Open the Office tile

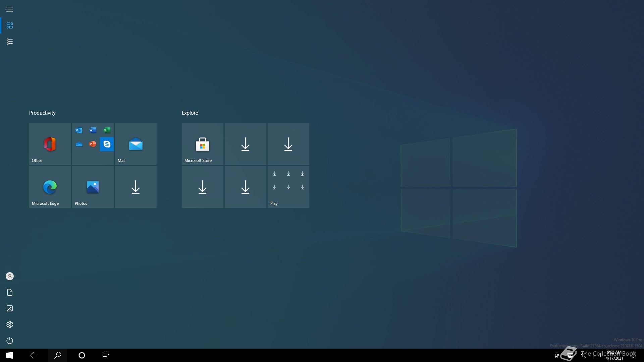point(50,144)
